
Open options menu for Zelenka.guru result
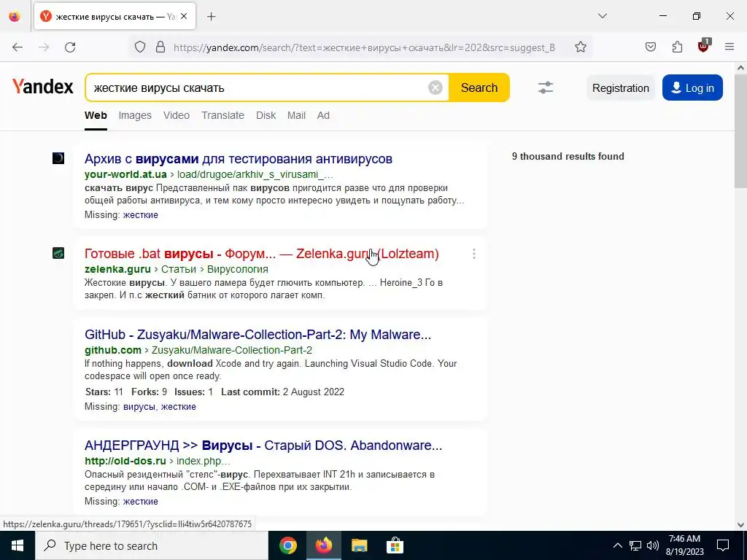[x=474, y=254]
